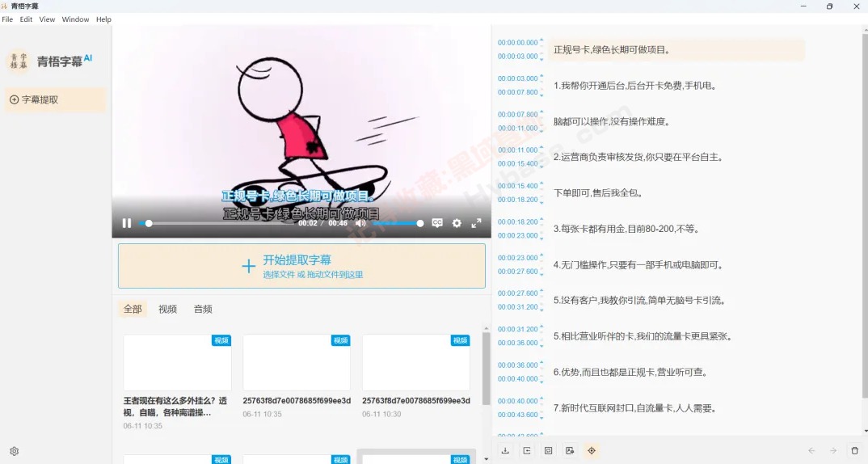This screenshot has height=464, width=868.
Task: Edit end time 00:00:43.600 of subtitle 7
Action: pos(517,415)
